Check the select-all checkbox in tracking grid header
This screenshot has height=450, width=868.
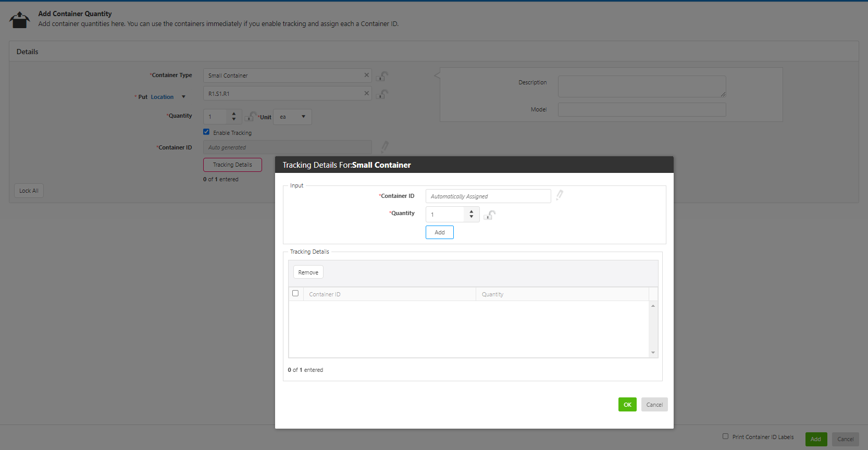(295, 293)
